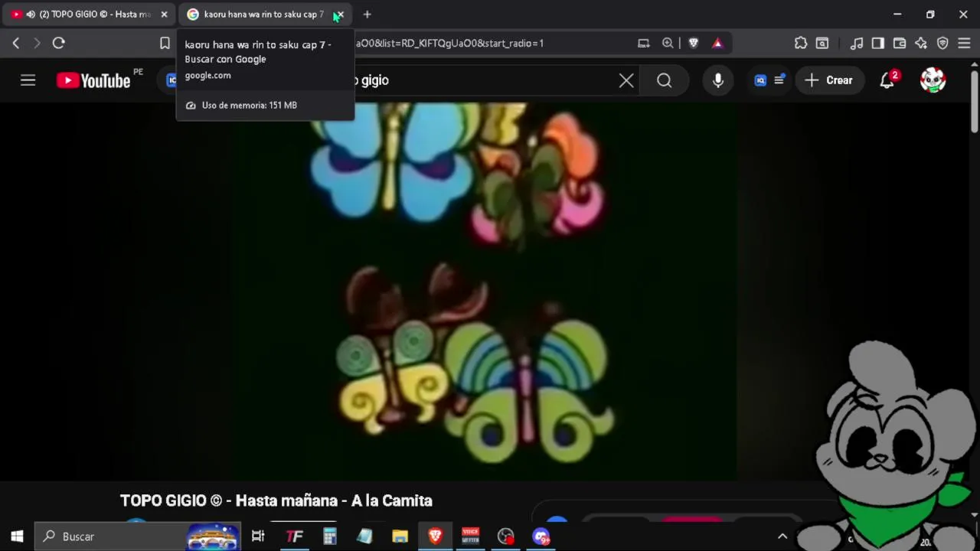The height and width of the screenshot is (551, 980).
Task: Open the Brave Wallet icon
Action: pyautogui.click(x=900, y=43)
